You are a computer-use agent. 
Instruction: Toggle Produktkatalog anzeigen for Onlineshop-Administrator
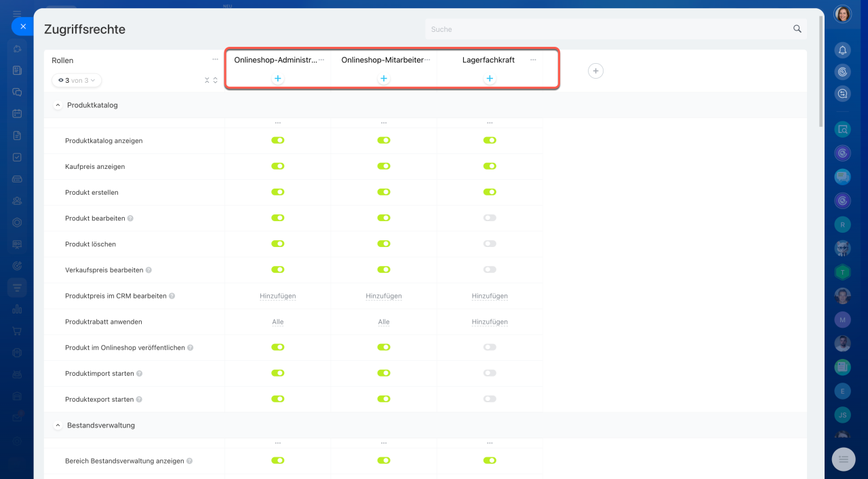coord(278,140)
